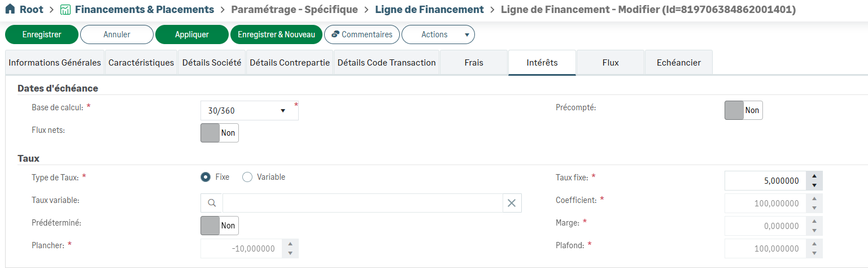Open the Base de calcul dropdown
868x268 pixels.
(x=249, y=111)
